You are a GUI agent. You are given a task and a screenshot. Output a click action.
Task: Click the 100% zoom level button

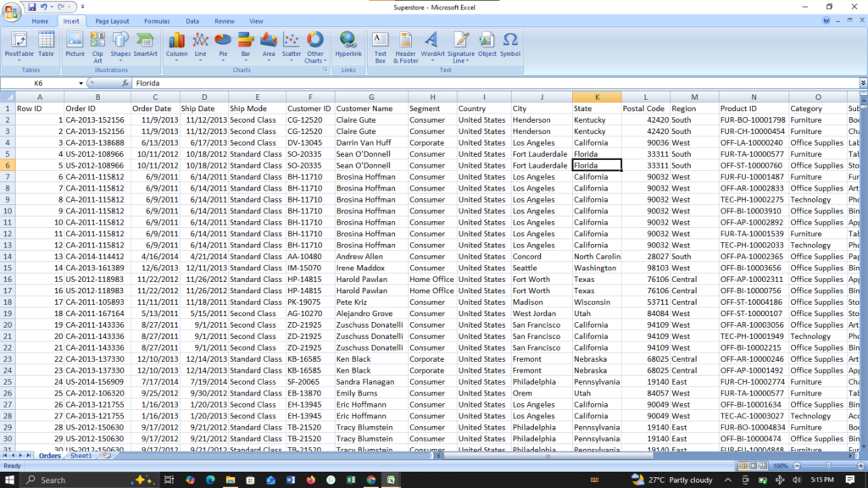point(780,466)
